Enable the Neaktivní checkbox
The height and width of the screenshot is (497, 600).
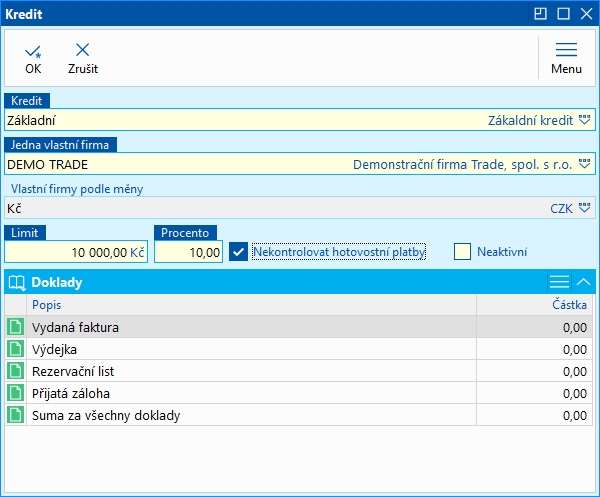pyautogui.click(x=462, y=252)
